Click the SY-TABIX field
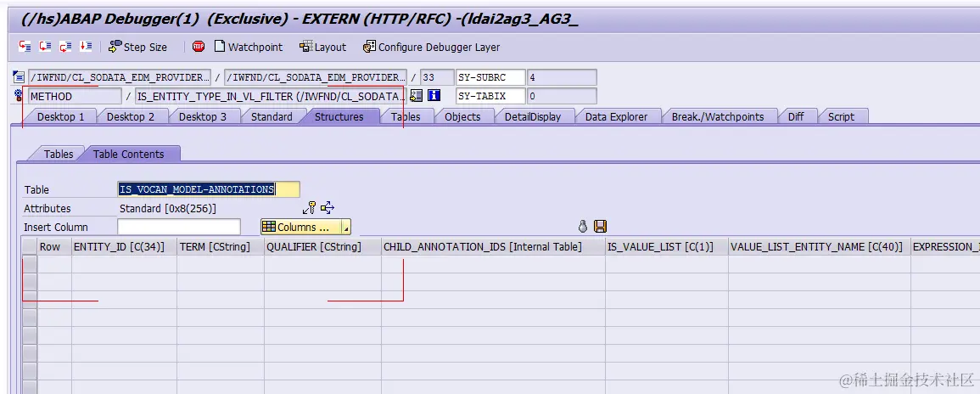This screenshot has width=980, height=394. [490, 96]
